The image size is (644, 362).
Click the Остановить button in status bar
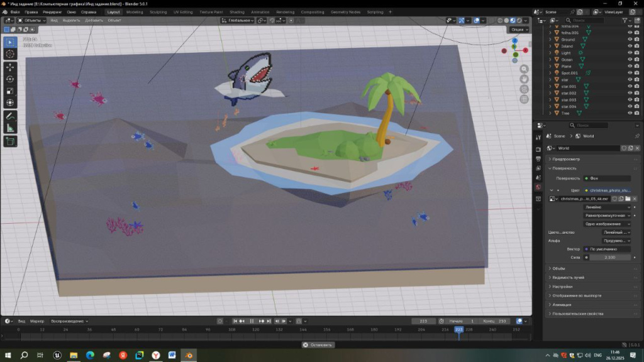pyautogui.click(x=318, y=344)
